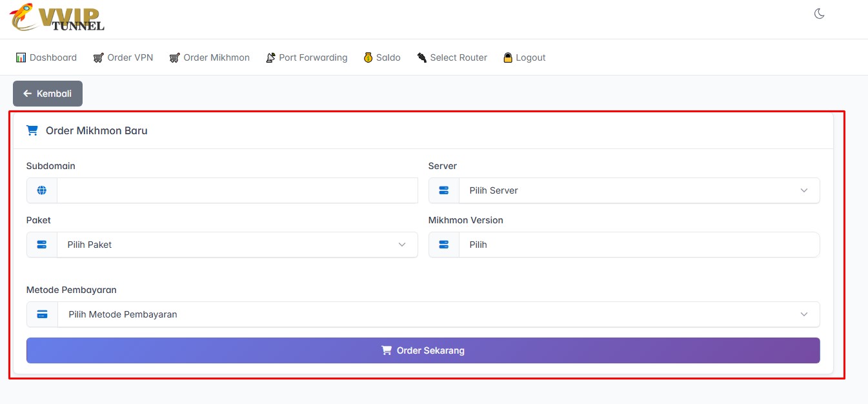This screenshot has width=868, height=404.
Task: Open the Pilih Paket dropdown
Action: (x=237, y=245)
